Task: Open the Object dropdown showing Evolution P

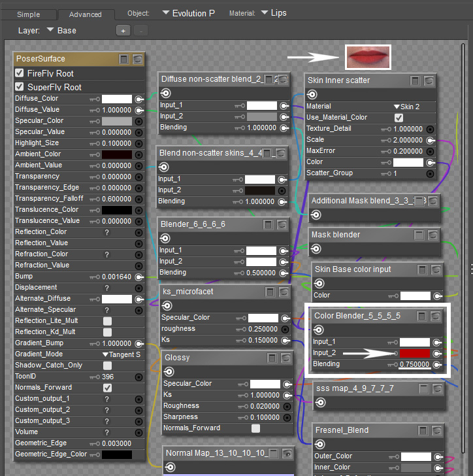Action: tap(188, 13)
